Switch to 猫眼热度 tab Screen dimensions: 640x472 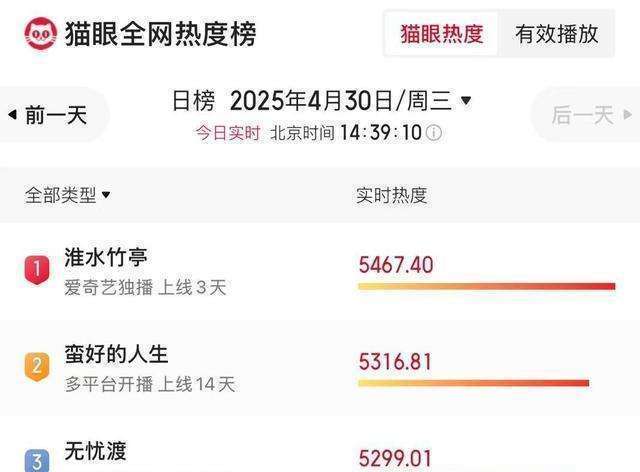(442, 34)
